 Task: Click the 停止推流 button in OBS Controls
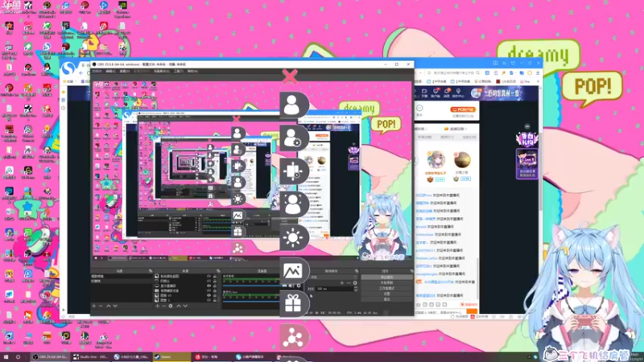(387, 277)
